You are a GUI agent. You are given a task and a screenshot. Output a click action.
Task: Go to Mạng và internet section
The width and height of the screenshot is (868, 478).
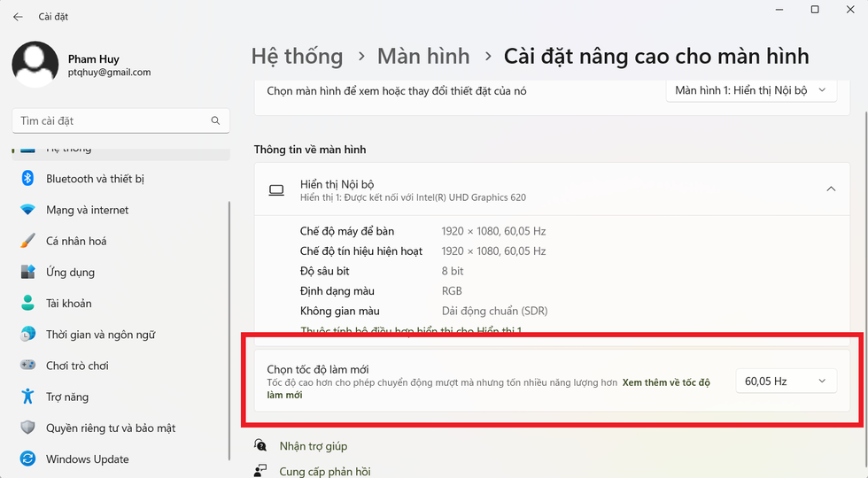tap(120, 210)
